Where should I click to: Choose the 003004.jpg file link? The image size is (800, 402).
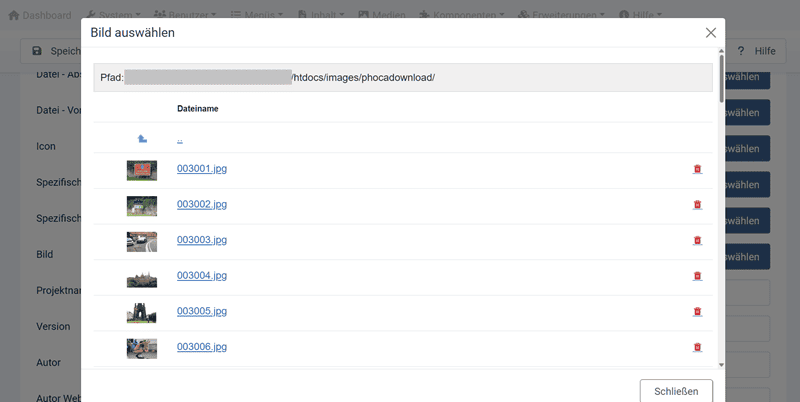point(202,276)
